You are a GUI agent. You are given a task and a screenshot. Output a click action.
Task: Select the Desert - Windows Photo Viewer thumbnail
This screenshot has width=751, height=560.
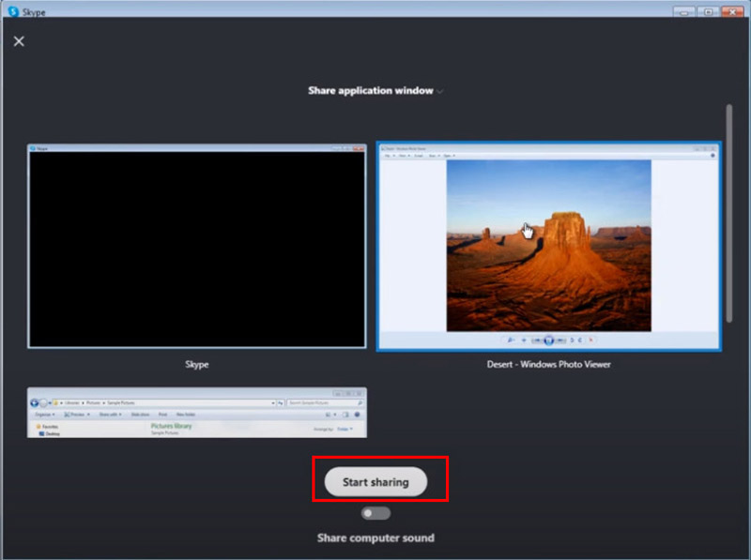549,247
